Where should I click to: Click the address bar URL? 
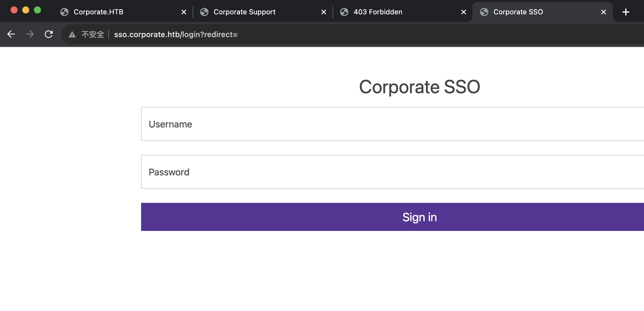click(176, 34)
